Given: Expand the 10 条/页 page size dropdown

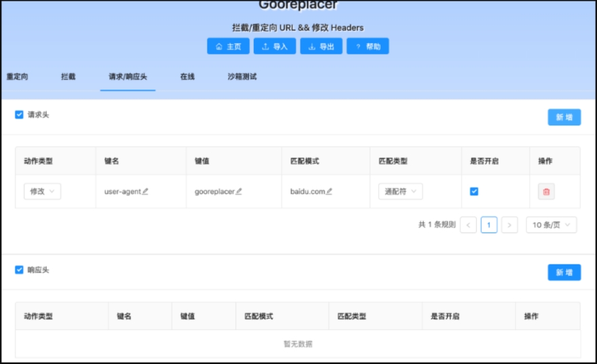Looking at the screenshot, I should pos(551,225).
